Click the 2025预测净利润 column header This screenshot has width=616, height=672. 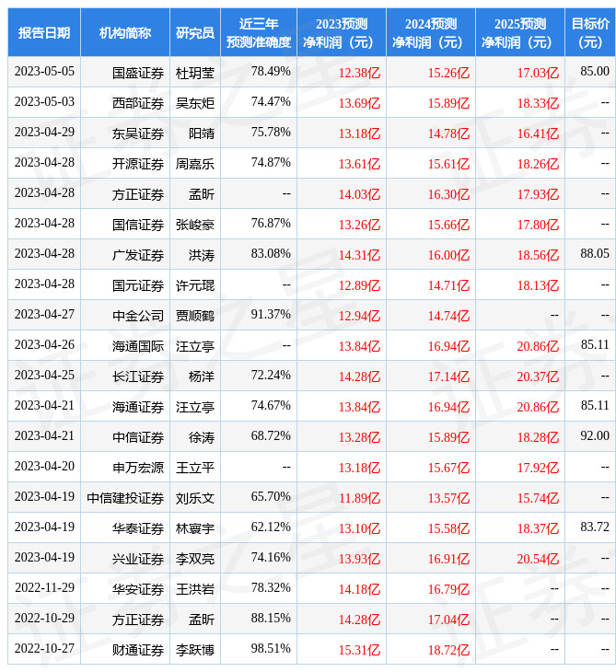(x=520, y=32)
